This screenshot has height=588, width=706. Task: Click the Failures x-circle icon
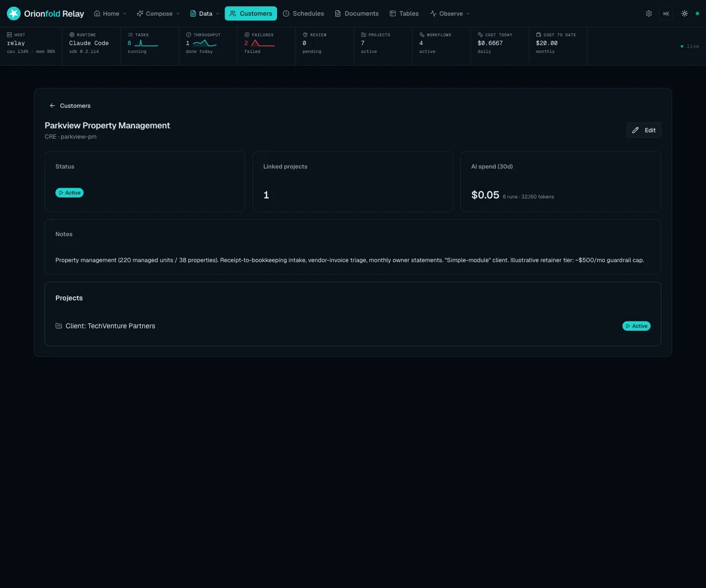[247, 35]
